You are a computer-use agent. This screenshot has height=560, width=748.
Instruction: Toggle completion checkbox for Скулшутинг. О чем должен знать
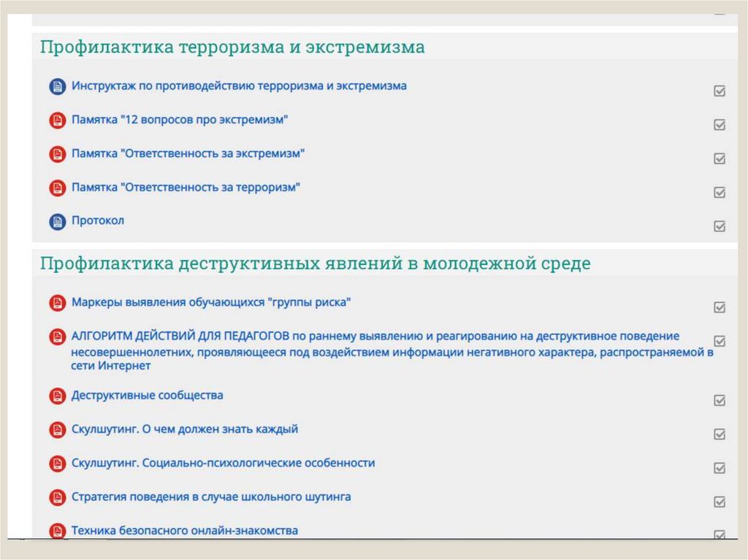[x=720, y=434]
